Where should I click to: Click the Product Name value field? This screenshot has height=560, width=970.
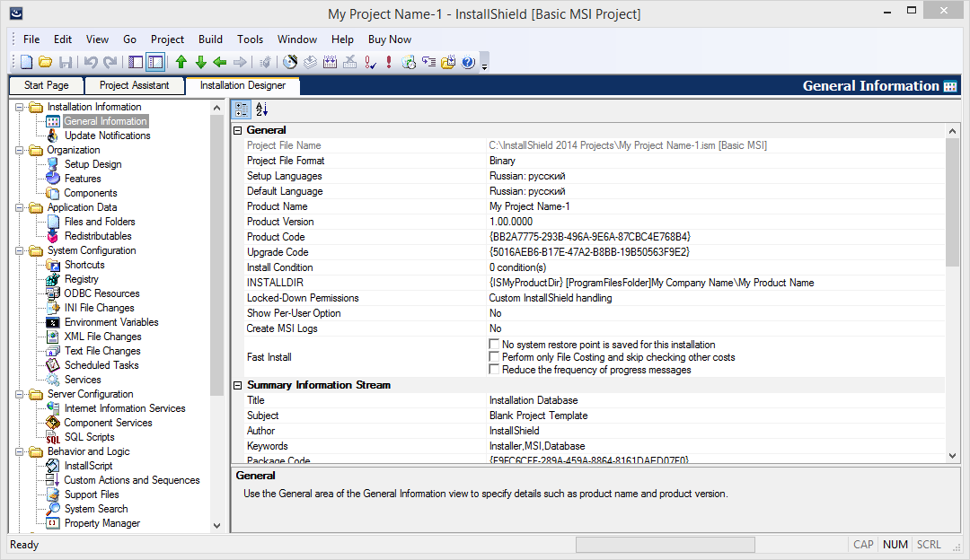pyautogui.click(x=716, y=206)
